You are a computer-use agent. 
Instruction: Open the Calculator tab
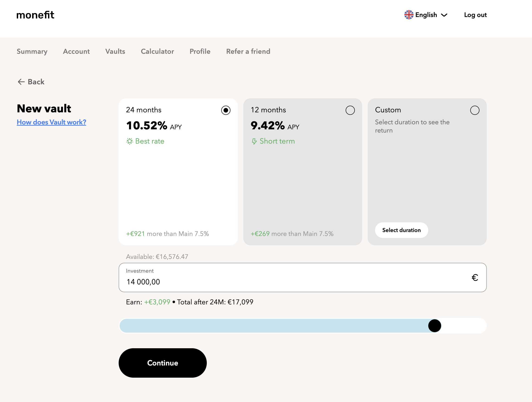[x=157, y=51]
